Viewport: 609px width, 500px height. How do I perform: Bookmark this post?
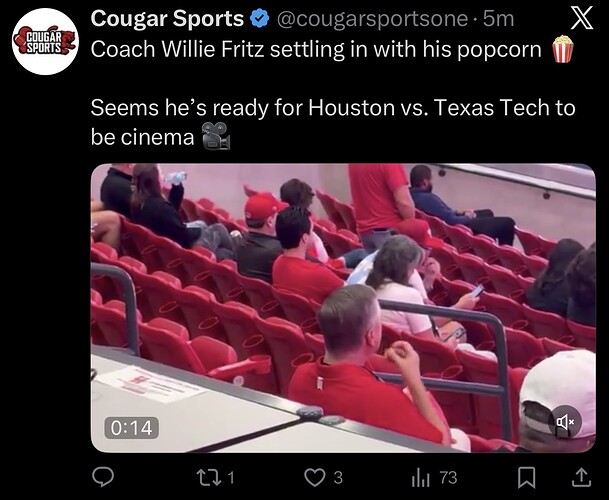[527, 477]
